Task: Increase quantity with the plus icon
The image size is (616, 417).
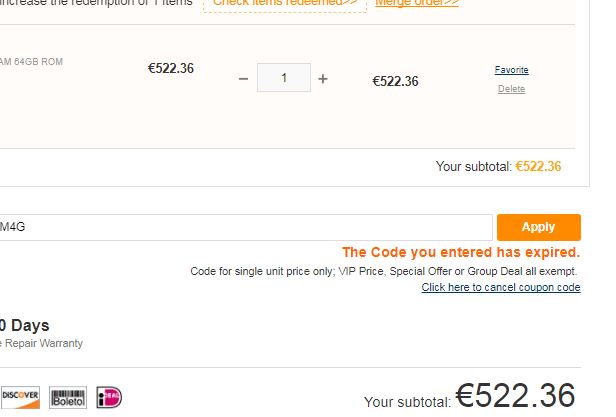Action: click(323, 79)
